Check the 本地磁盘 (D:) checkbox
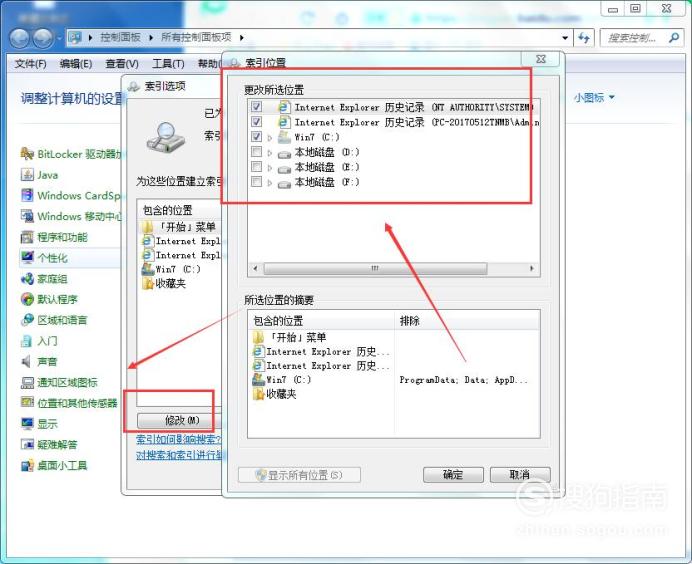The width and height of the screenshot is (692, 564). click(256, 151)
